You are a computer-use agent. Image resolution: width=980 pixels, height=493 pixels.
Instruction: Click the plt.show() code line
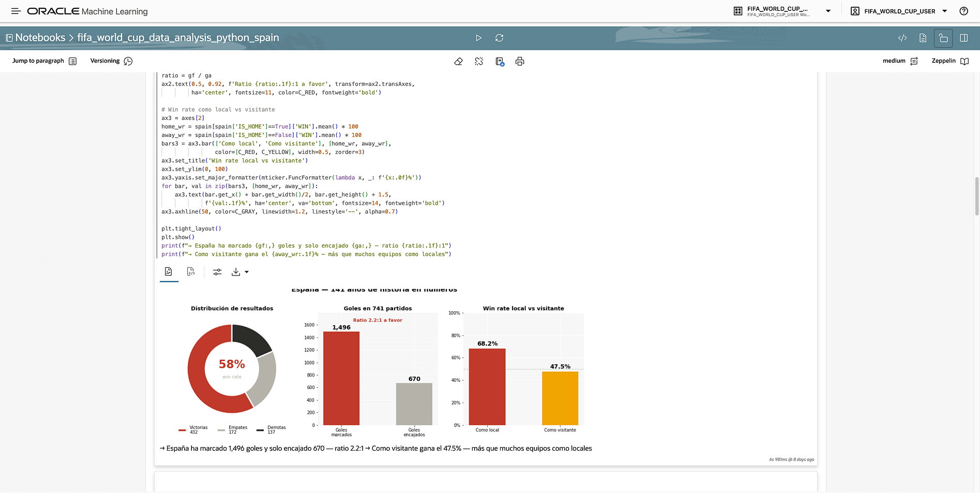coord(178,237)
